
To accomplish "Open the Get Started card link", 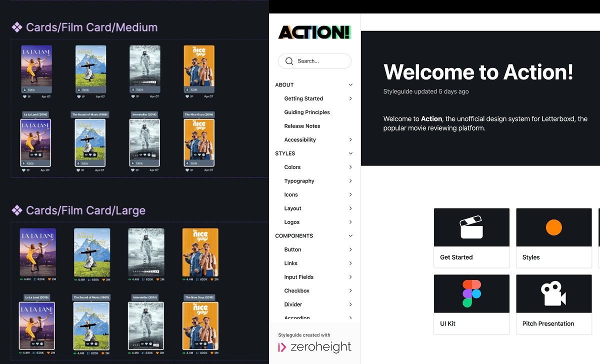I will click(471, 238).
